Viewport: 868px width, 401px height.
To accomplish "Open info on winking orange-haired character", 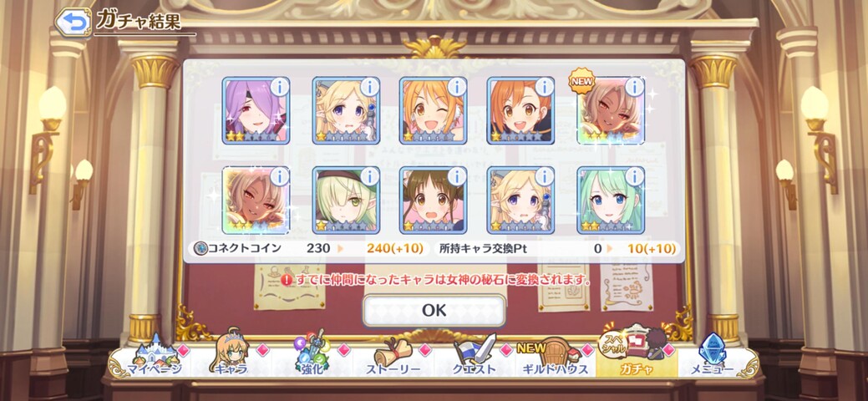I will click(x=457, y=87).
